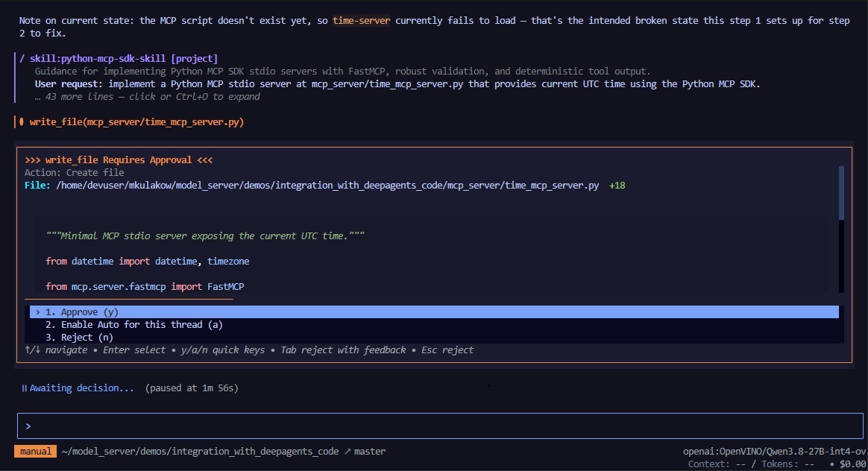Select the Approve (y) option

point(434,312)
